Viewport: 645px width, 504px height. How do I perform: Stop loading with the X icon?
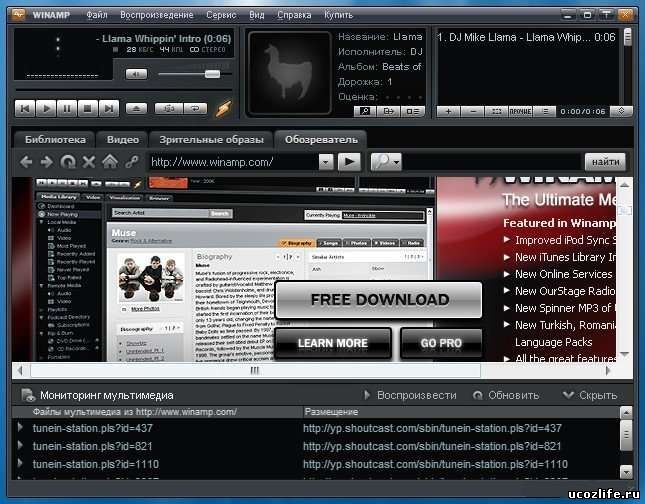pyautogui.click(x=89, y=162)
